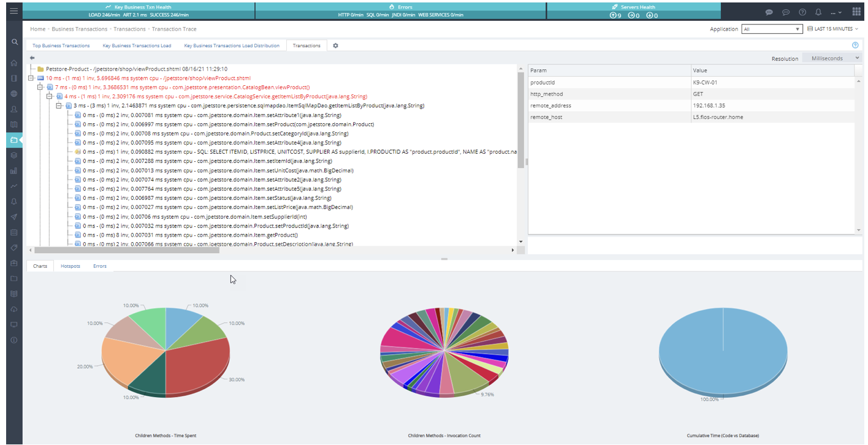Viewport: 868px width, 445px height.
Task: Switch to the Hotspots tab
Action: coord(70,266)
